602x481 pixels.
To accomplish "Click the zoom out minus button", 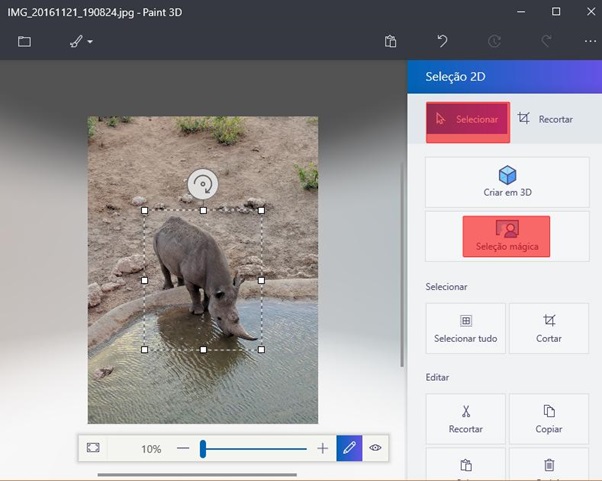I will (183, 448).
